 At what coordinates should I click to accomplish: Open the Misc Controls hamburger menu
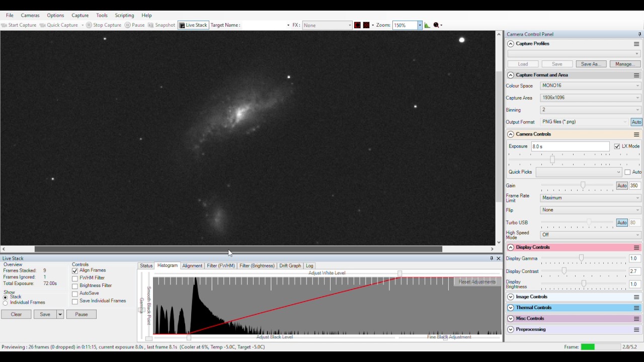[636, 319]
